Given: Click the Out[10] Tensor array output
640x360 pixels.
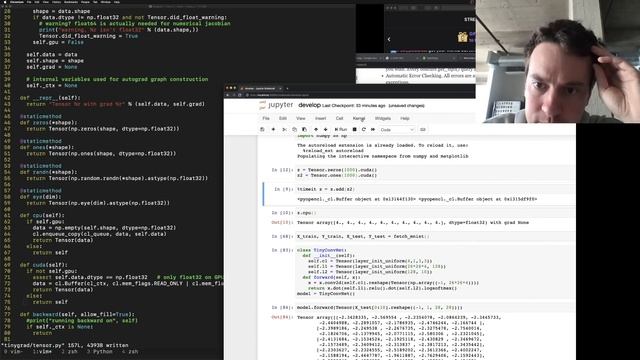Looking at the screenshot, I should [x=413, y=222].
